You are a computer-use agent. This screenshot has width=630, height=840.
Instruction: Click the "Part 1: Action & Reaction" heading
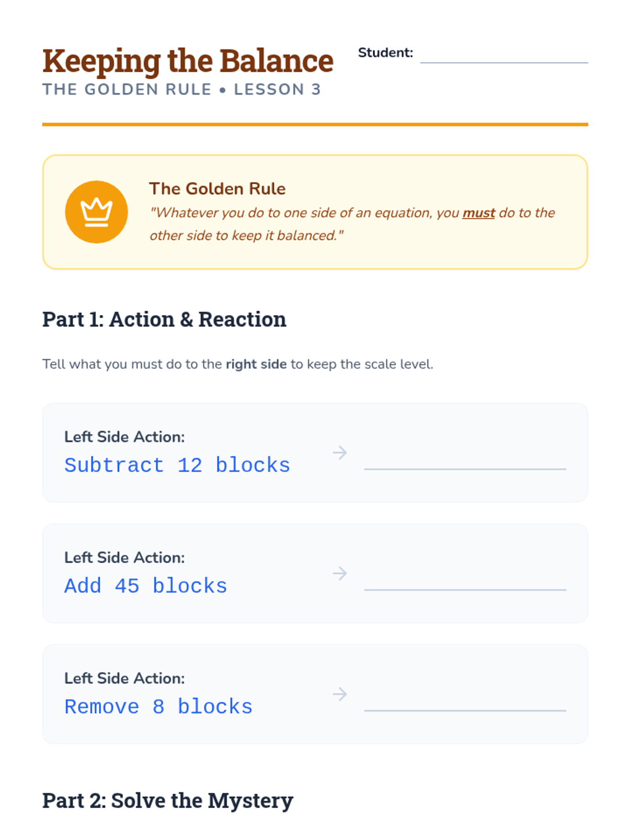click(164, 319)
